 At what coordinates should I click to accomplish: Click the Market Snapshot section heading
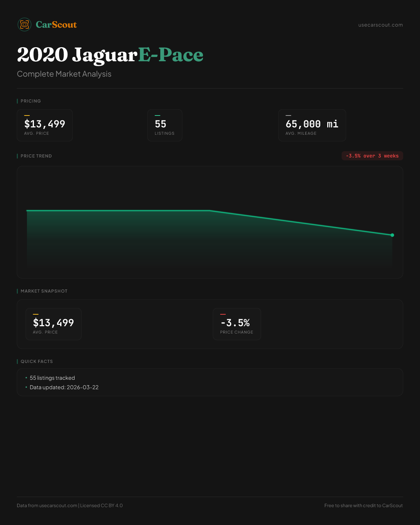[44, 291]
